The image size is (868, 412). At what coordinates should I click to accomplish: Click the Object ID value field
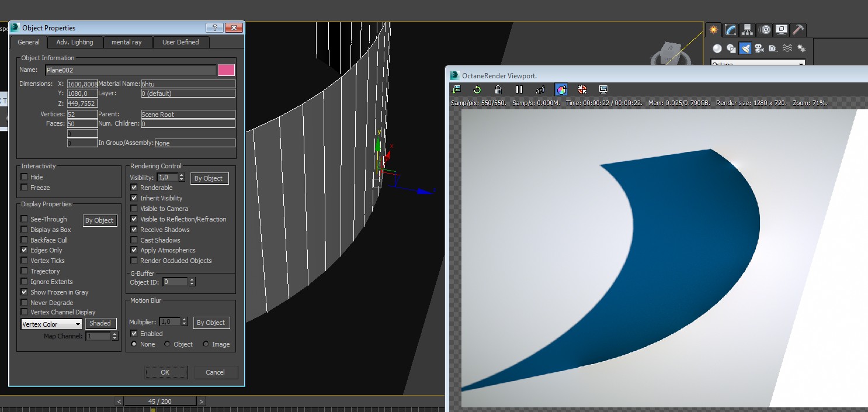click(x=175, y=282)
